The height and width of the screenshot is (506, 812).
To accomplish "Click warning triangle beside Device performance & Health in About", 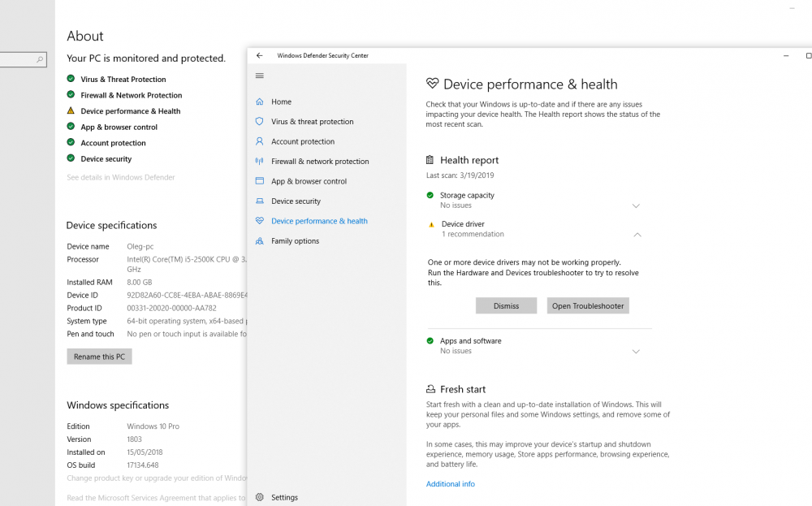I will [x=71, y=110].
